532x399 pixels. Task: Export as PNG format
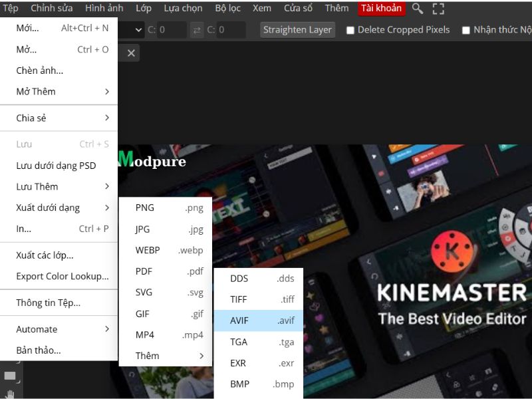[x=166, y=207]
